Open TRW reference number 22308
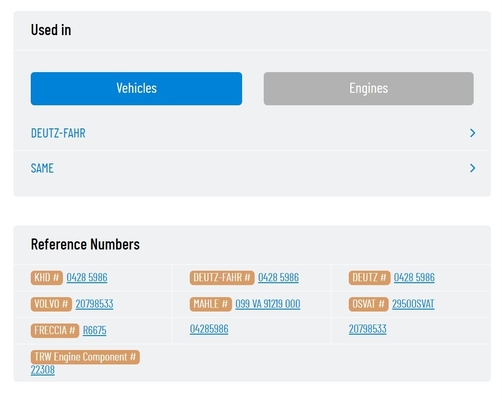The image size is (502, 400). (43, 370)
